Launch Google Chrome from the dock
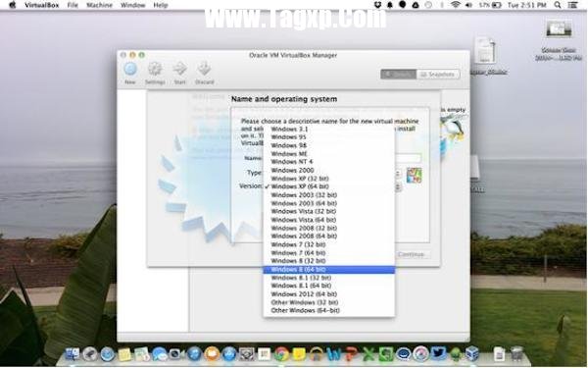Viewport: 588px width, 368px height. pos(281,354)
